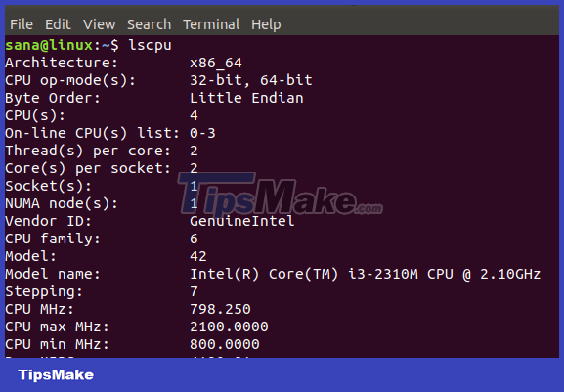Open the Search menu
564x392 pixels.
[149, 24]
